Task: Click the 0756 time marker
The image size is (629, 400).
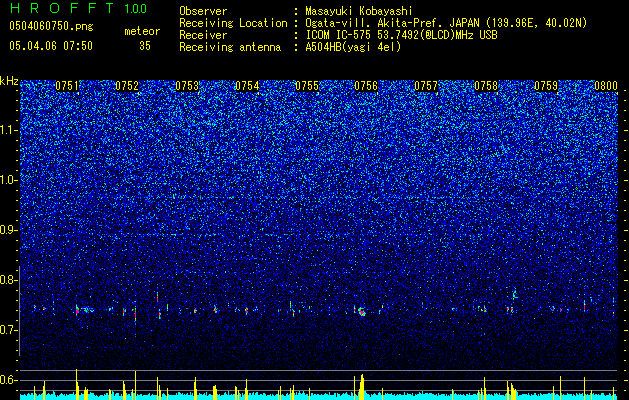Action: tap(366, 86)
